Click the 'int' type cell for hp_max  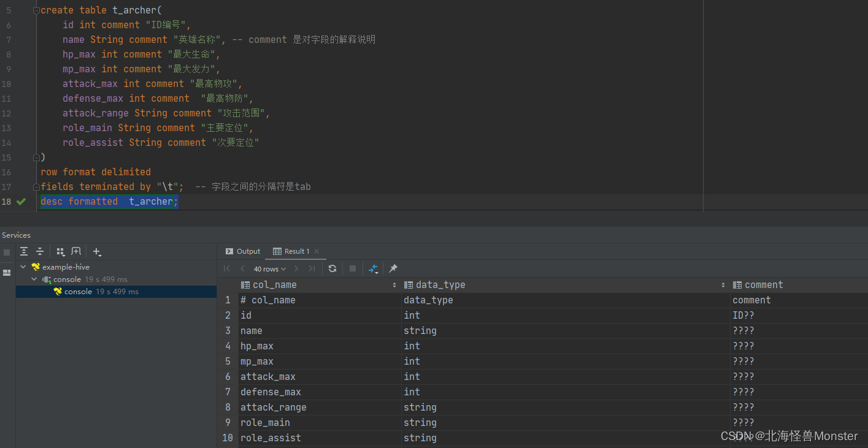pos(566,346)
